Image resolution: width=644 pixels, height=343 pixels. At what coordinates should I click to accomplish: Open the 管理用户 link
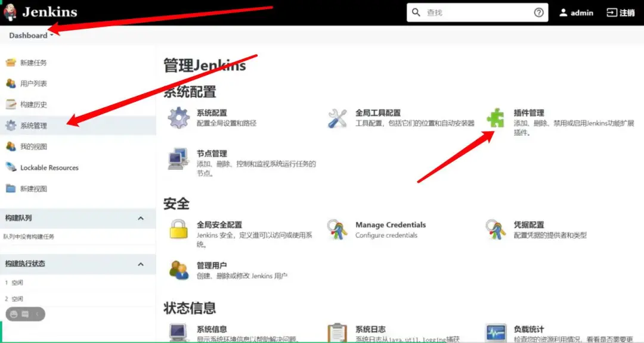(212, 266)
